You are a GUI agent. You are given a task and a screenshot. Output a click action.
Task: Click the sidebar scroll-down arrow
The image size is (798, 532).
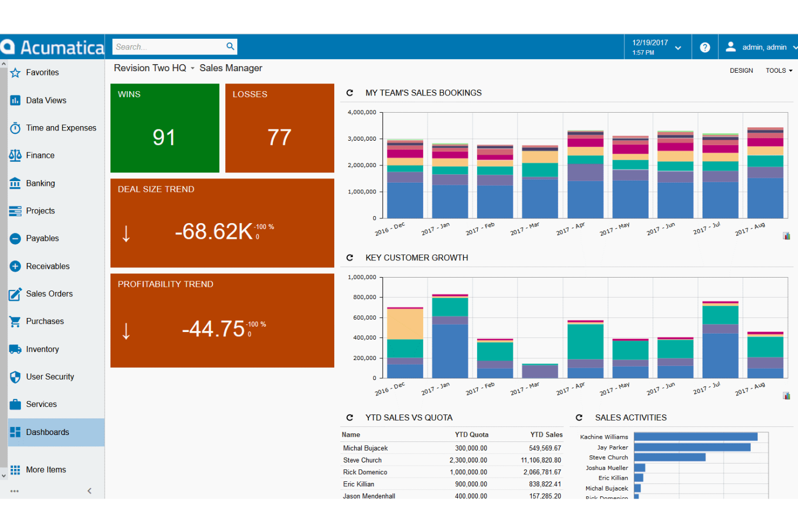point(4,476)
